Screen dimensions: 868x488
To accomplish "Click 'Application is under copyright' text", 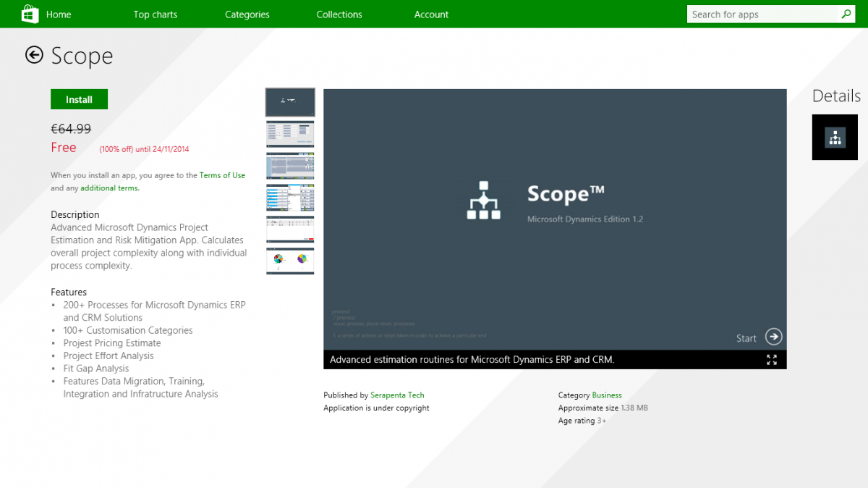I will click(376, 408).
